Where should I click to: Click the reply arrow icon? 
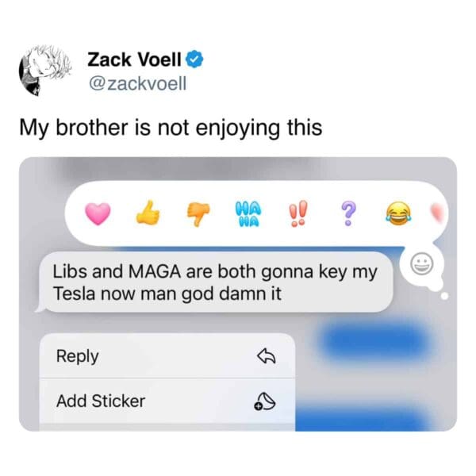267,355
